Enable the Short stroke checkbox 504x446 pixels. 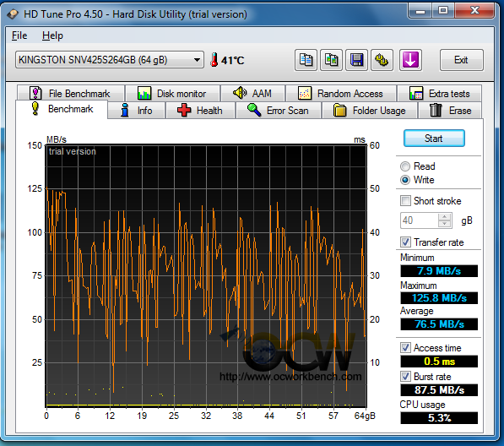point(405,201)
